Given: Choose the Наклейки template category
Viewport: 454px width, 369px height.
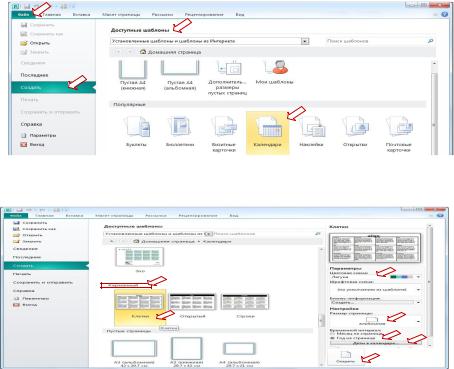Looking at the screenshot, I should pos(311,131).
